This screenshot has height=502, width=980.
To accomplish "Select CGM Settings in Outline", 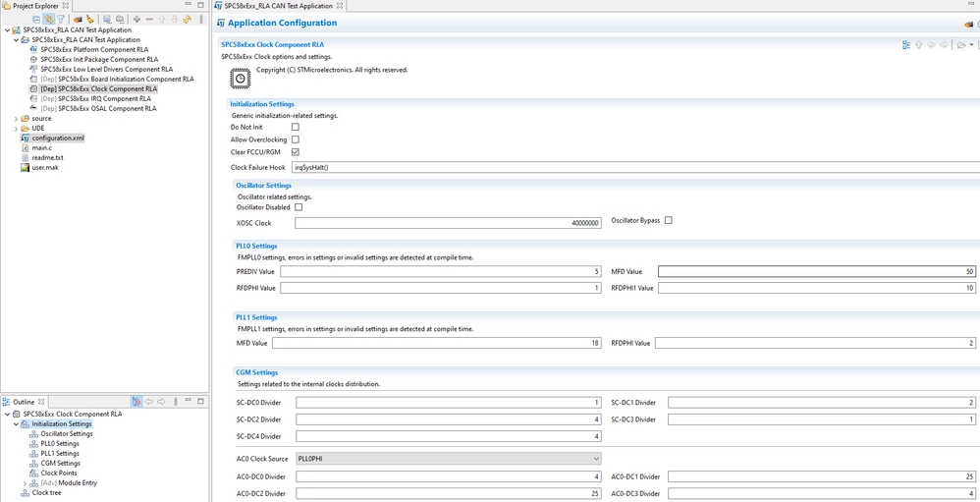I will 60,464.
